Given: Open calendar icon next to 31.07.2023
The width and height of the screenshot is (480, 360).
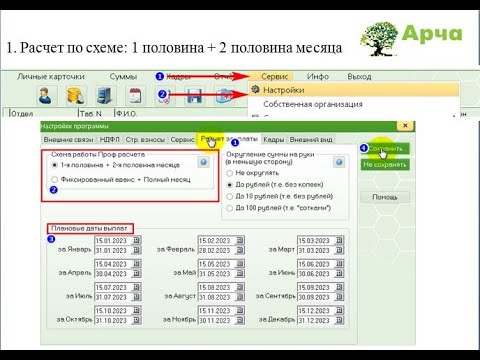Looking at the screenshot, I should pyautogui.click(x=136, y=297).
